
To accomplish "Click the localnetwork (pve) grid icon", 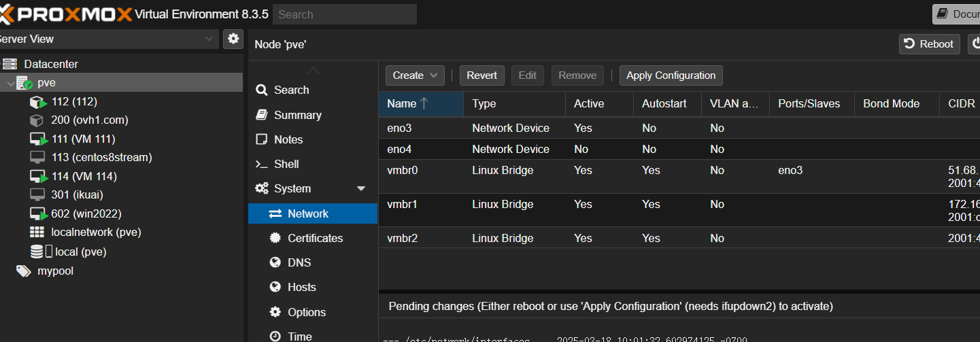I will coord(37,233).
